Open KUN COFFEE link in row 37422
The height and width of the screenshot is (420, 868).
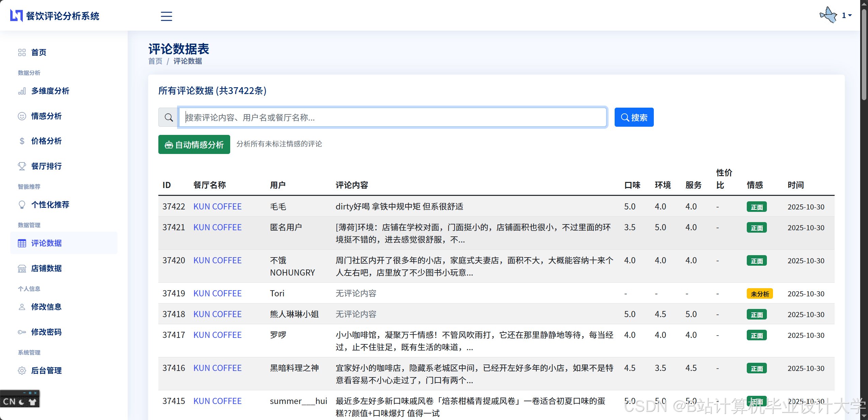coord(217,207)
